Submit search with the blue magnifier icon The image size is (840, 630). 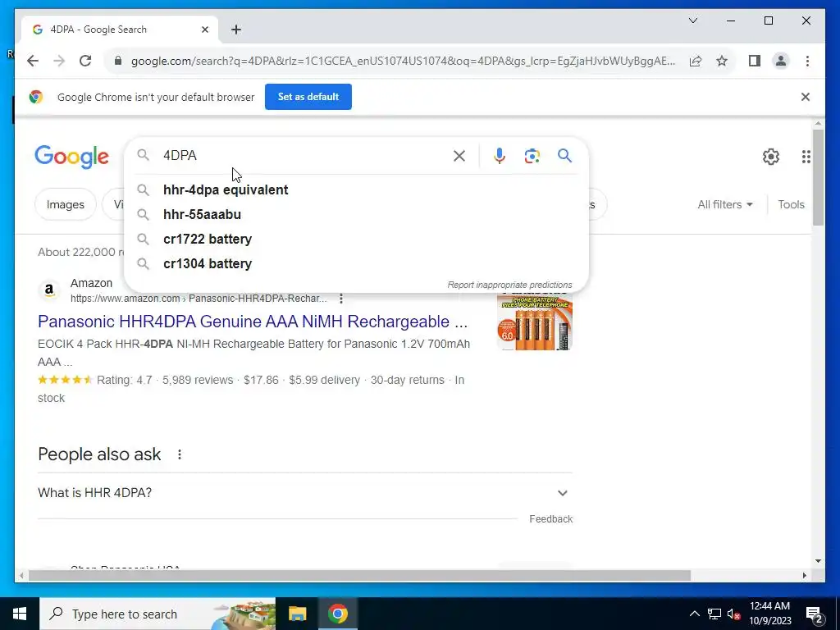pyautogui.click(x=564, y=156)
